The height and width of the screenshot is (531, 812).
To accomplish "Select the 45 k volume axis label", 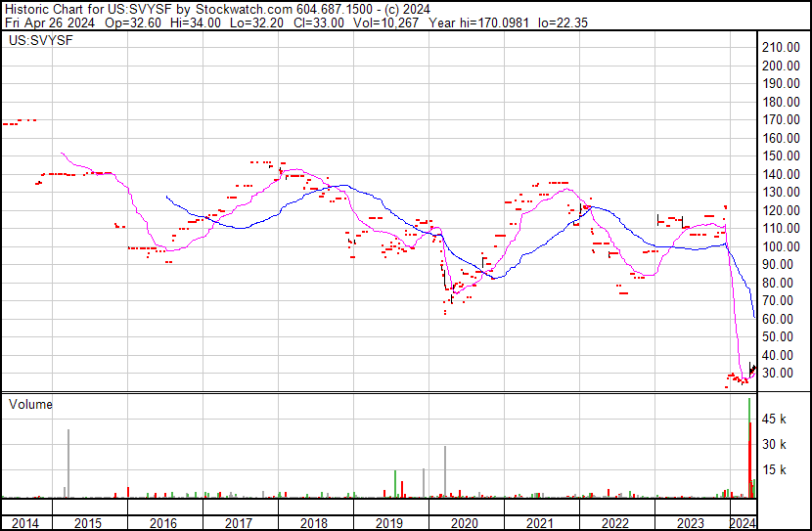I will [x=774, y=420].
